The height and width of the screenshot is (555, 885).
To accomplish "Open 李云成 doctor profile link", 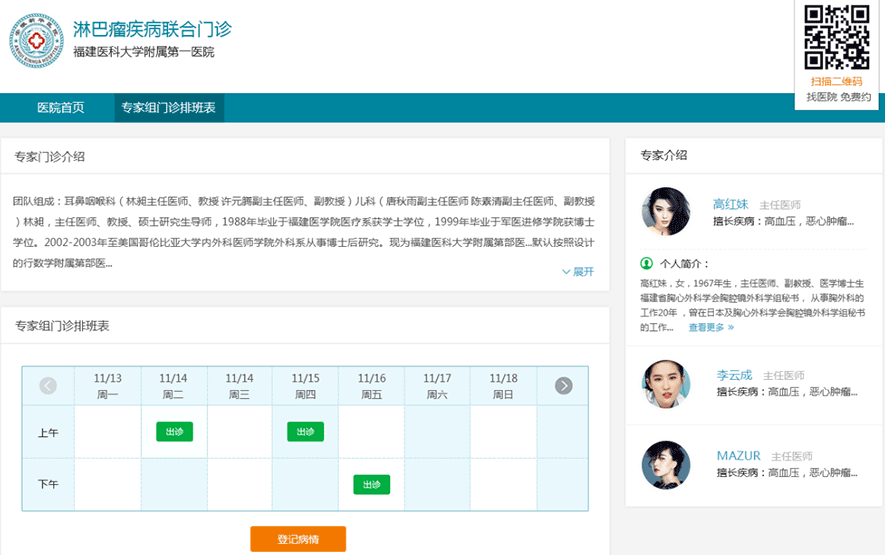I will [x=734, y=375].
